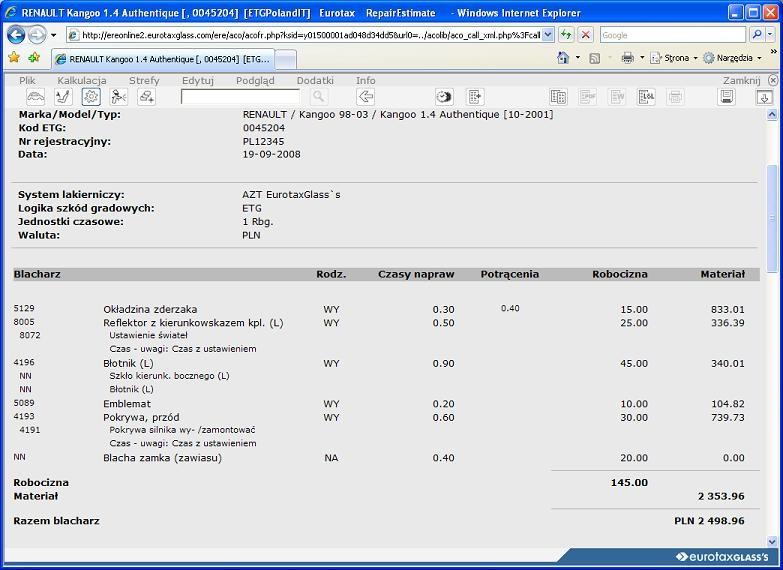Click the clock time icon in the toolbar
Image resolution: width=783 pixels, height=570 pixels.
click(x=444, y=96)
